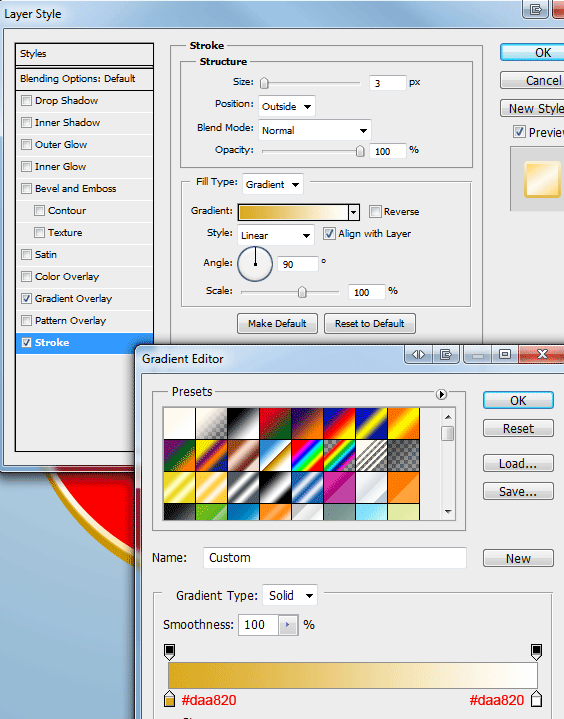The width and height of the screenshot is (564, 719).
Task: Open the Presets flyout menu arrow
Action: coord(441,394)
